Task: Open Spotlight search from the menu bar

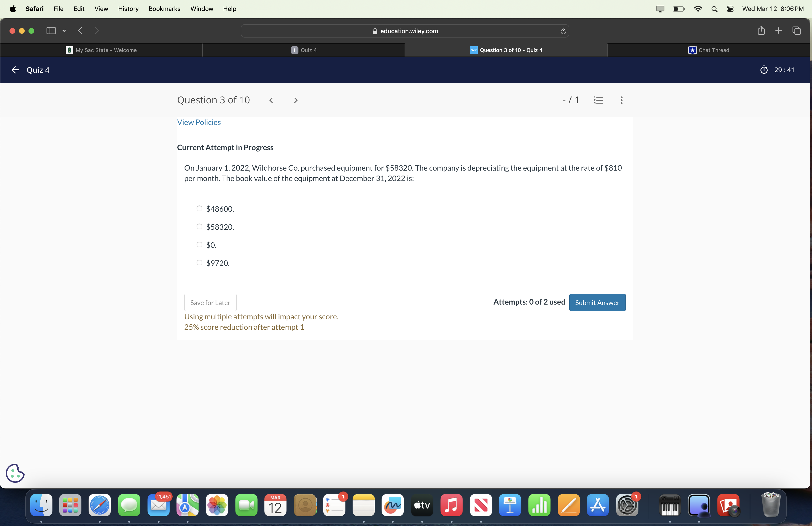Action: click(714, 9)
